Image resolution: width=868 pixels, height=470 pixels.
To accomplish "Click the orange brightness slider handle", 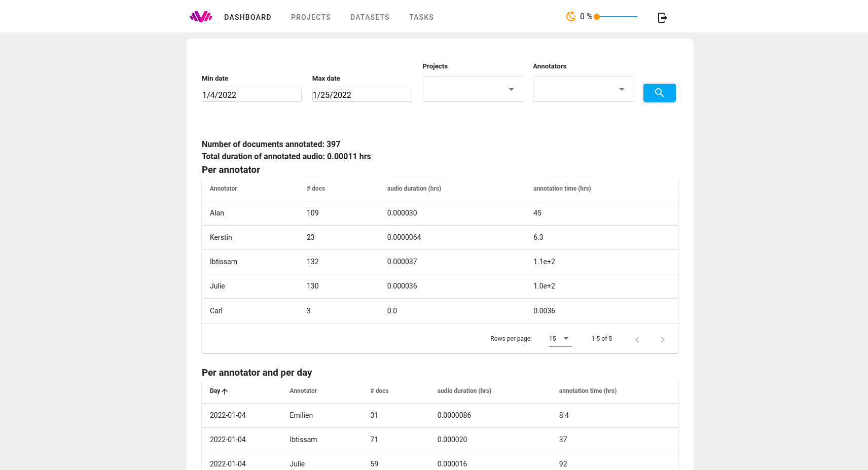I will (597, 17).
